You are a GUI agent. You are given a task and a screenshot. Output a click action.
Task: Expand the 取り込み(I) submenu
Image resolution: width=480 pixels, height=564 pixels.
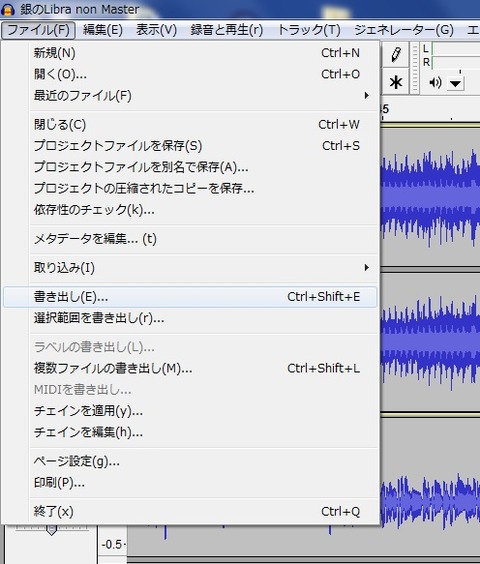(x=190, y=268)
